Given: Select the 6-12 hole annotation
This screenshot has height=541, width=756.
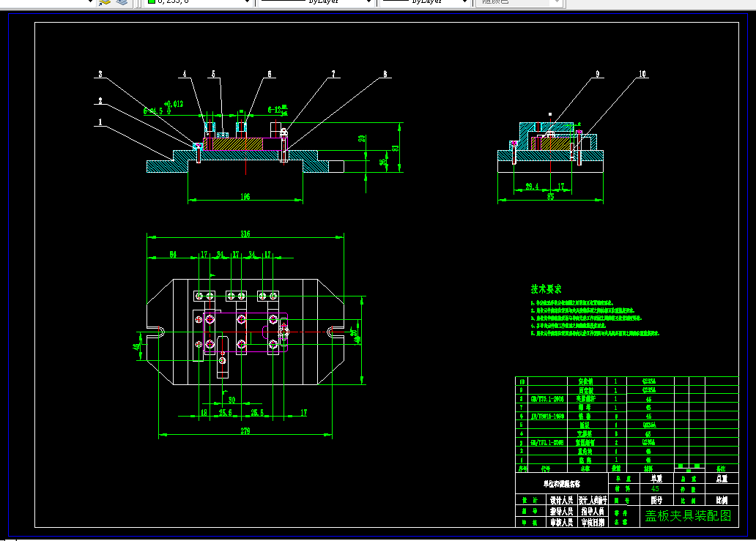Looking at the screenshot, I should click(x=278, y=110).
